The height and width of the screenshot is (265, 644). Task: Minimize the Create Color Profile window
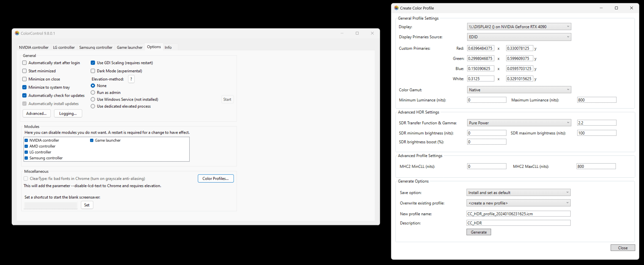click(601, 8)
